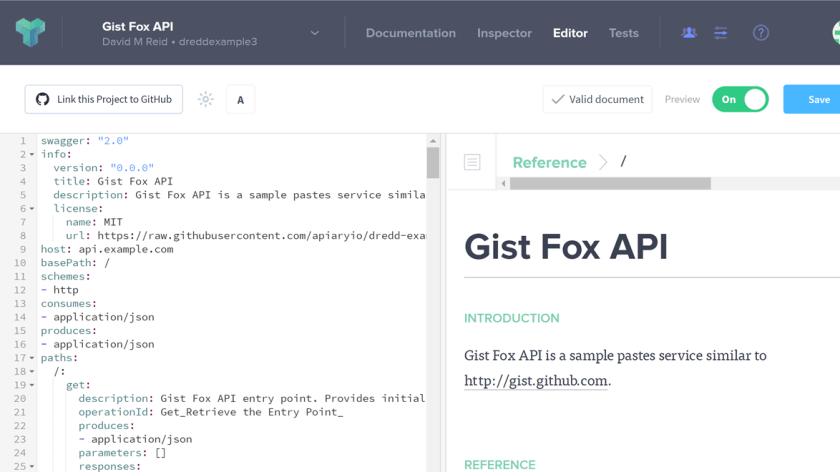Toggle the editor brightness theme icon
The height and width of the screenshot is (472, 840).
point(206,99)
